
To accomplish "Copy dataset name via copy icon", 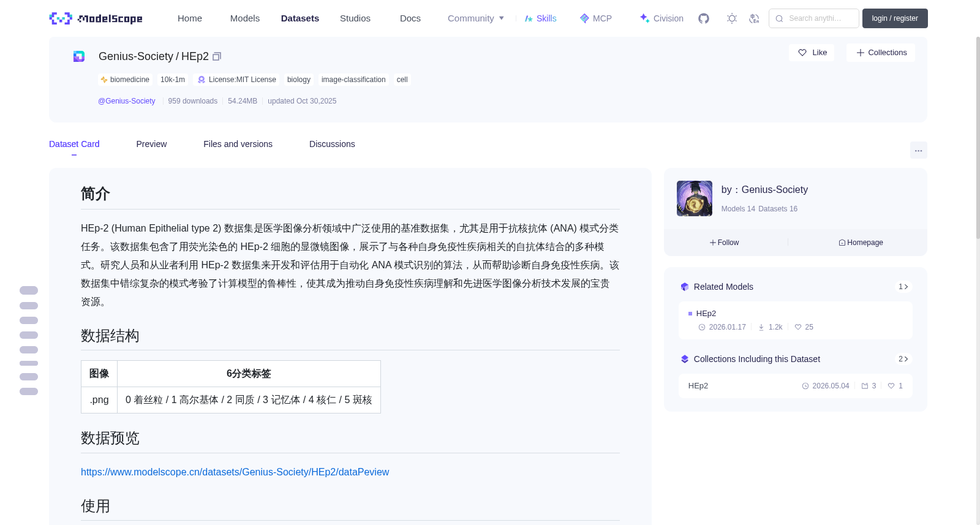I will point(217,56).
